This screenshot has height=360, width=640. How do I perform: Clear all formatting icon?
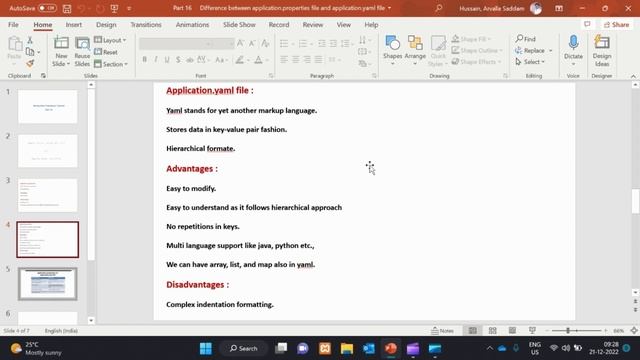(265, 43)
